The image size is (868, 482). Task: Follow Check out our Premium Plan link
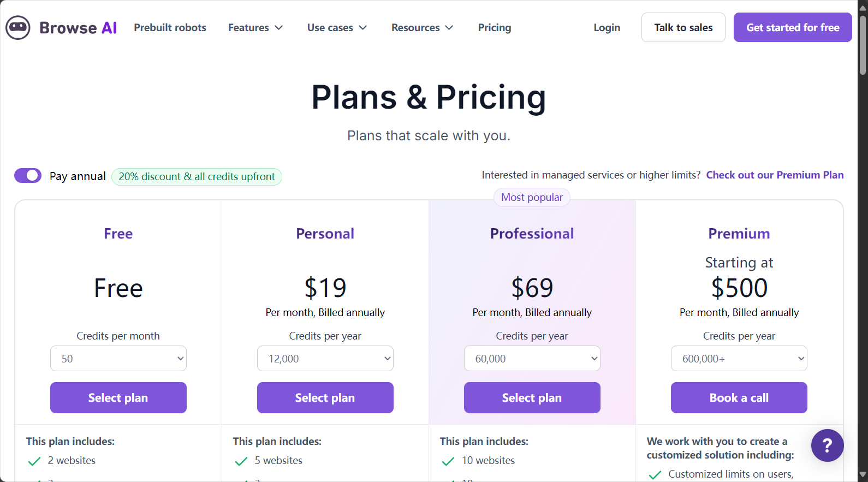(x=775, y=175)
